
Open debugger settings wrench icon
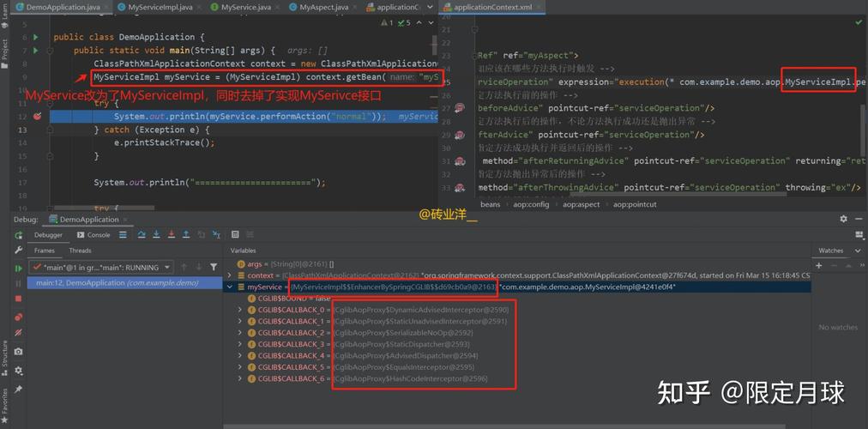(x=18, y=251)
